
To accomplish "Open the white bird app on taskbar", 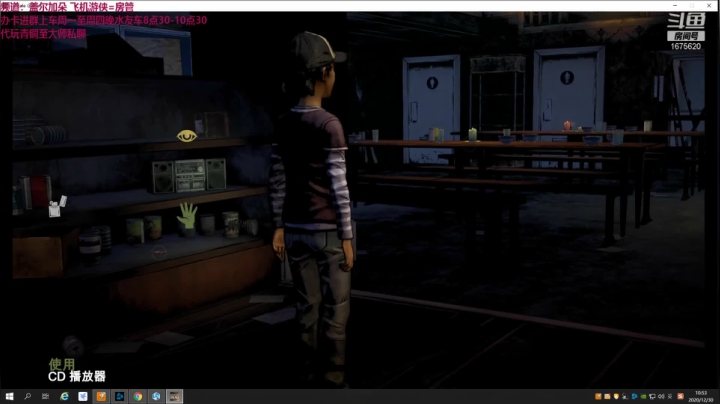I will click(83, 396).
